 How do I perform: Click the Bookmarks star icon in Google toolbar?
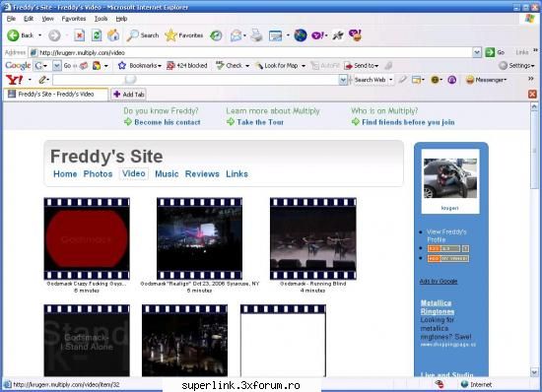point(121,65)
